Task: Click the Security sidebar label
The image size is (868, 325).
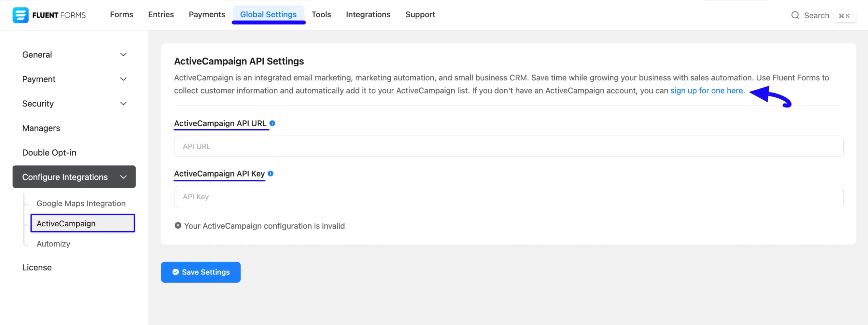Action: click(x=38, y=104)
